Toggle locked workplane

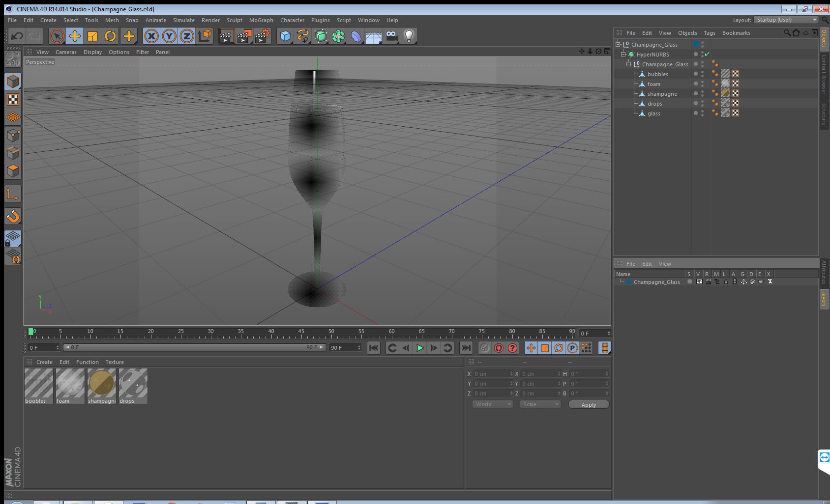tap(13, 239)
